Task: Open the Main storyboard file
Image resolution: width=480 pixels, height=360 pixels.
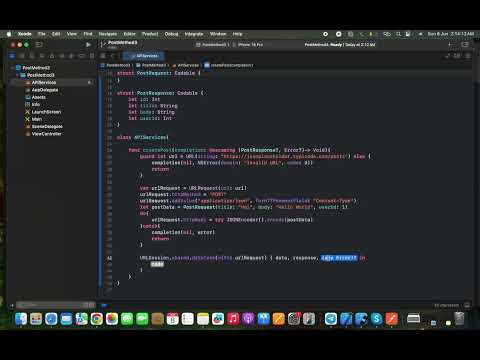Action: click(37, 119)
